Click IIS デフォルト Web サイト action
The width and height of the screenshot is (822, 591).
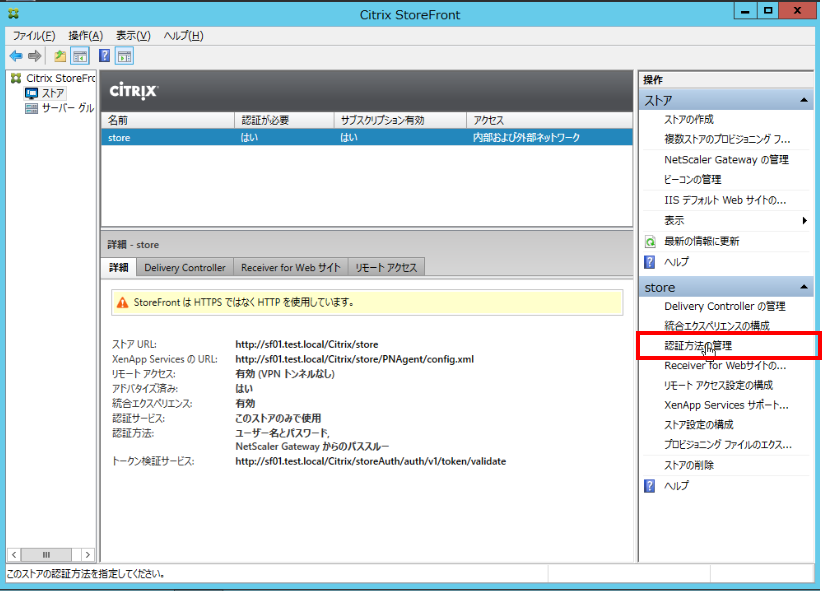pyautogui.click(x=725, y=200)
